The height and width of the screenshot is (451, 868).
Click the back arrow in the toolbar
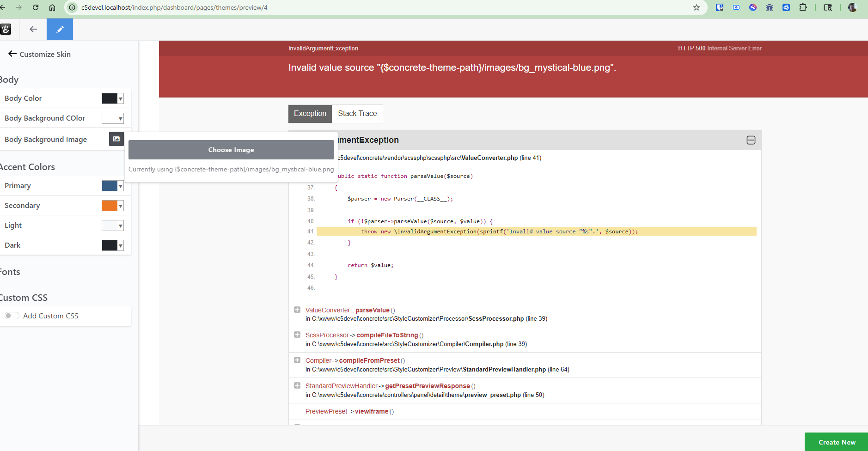pos(33,30)
